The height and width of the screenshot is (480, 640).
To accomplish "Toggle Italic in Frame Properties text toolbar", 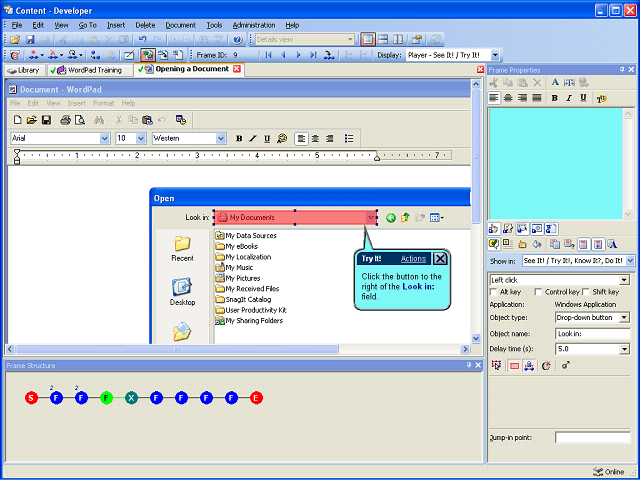I will 569,98.
